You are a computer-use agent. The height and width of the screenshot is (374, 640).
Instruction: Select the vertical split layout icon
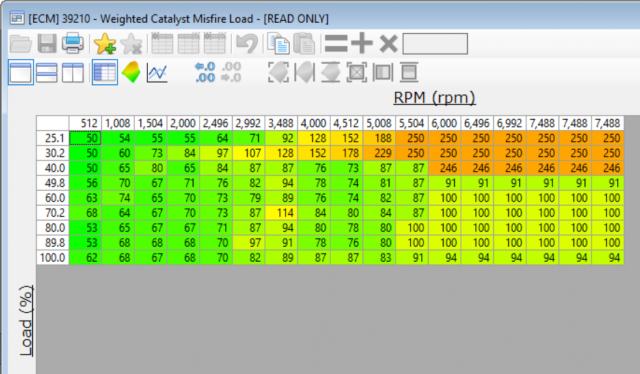coord(73,73)
